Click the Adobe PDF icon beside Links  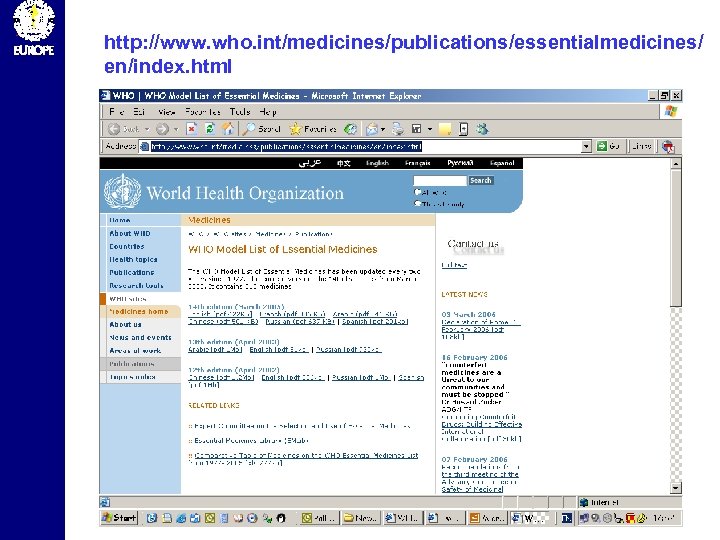(x=668, y=146)
